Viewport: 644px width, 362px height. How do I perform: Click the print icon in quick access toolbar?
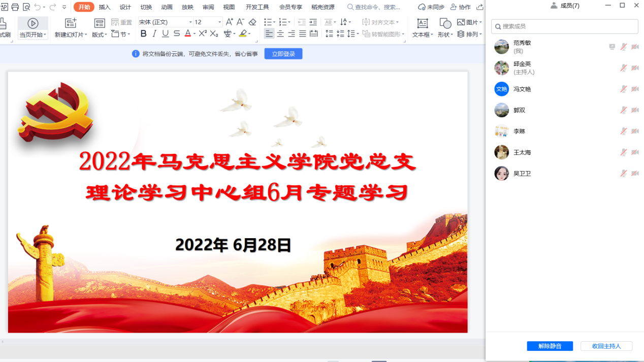[x=15, y=7]
